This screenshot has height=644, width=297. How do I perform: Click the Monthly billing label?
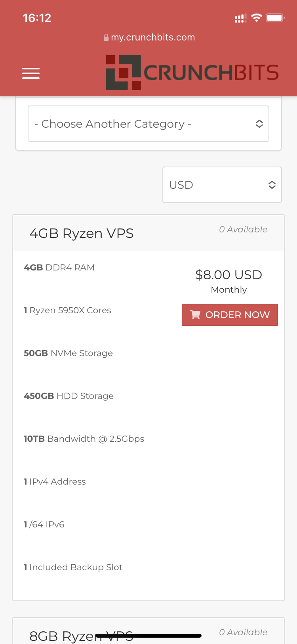228,290
